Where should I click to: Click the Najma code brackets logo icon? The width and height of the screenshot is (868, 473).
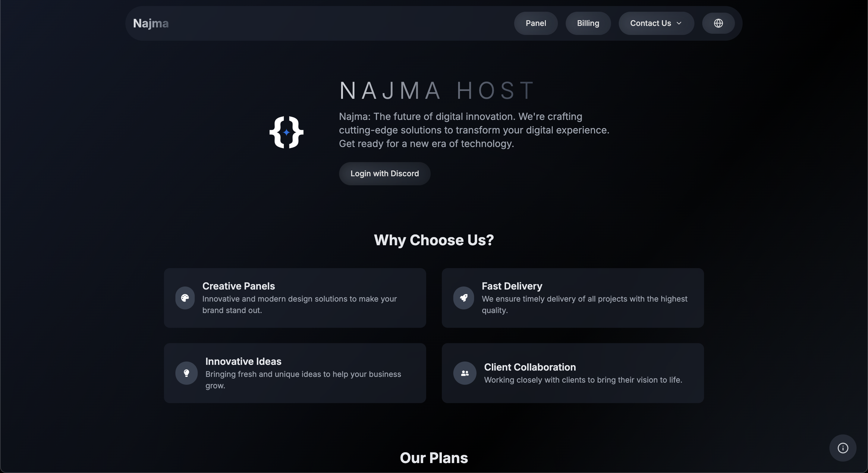(286, 132)
